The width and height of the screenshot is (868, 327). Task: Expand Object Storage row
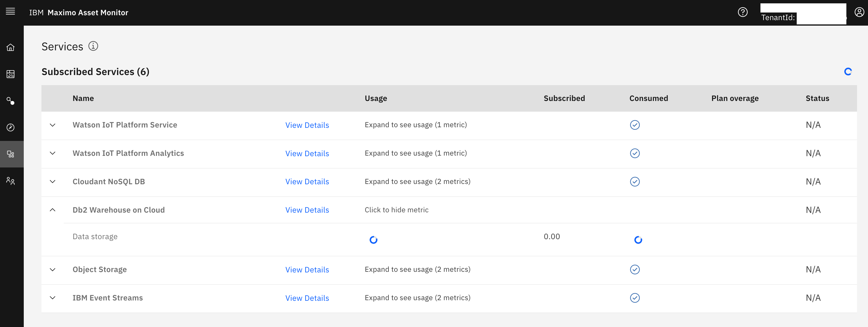(53, 269)
